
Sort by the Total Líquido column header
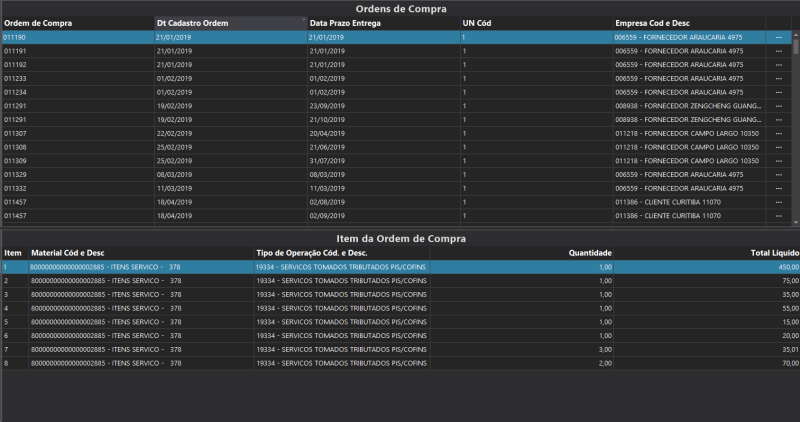pos(707,253)
